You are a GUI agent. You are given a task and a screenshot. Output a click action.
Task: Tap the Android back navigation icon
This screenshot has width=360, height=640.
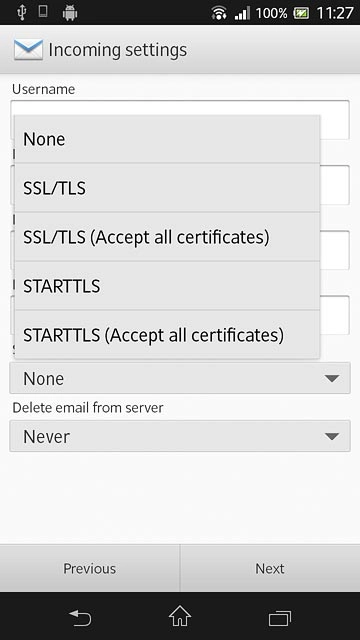point(80,618)
